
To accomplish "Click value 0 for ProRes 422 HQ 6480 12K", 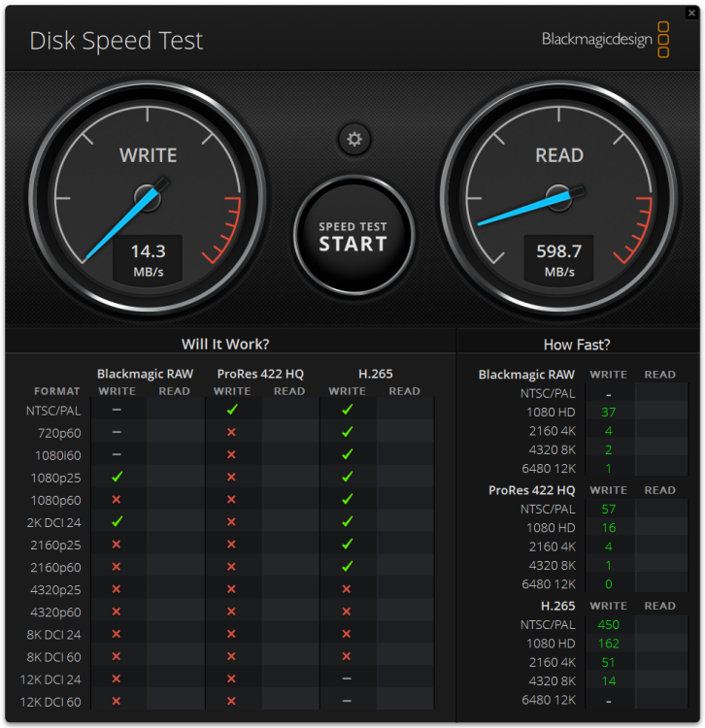I will [x=609, y=584].
